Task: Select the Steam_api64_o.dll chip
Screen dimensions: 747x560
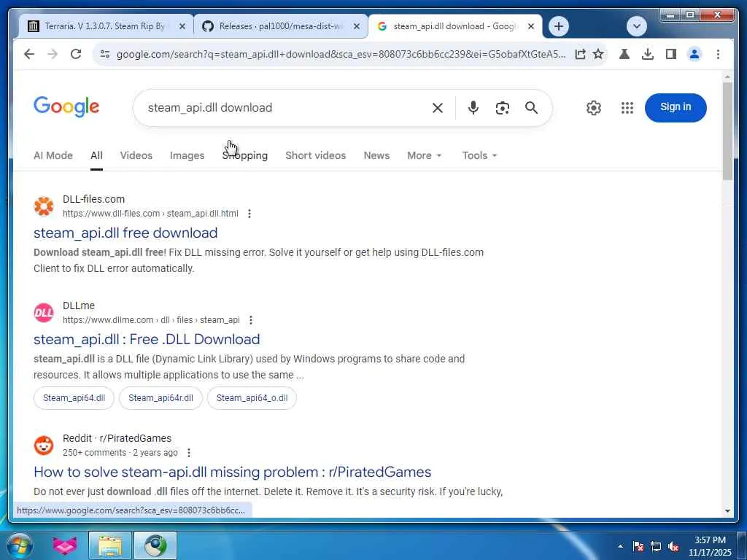Action: click(252, 398)
